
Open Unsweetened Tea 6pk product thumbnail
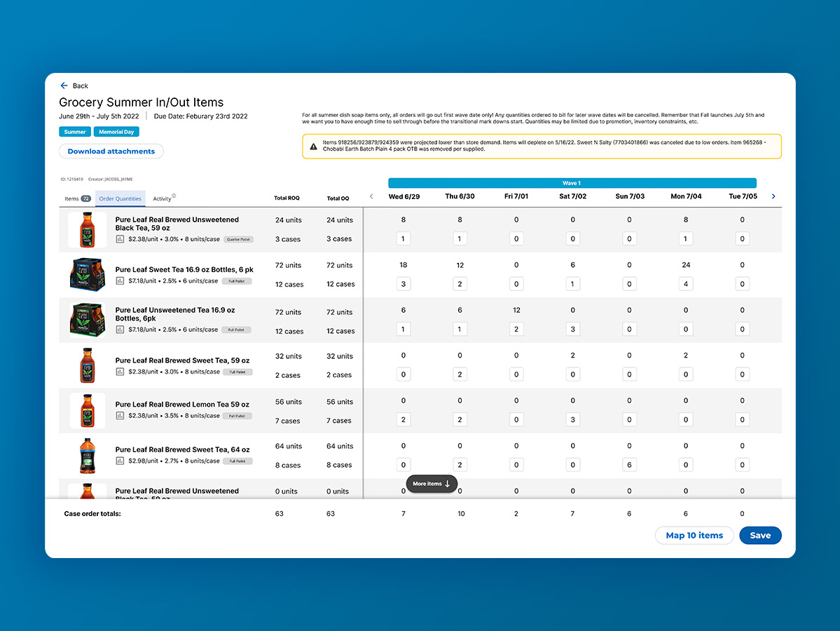point(88,320)
